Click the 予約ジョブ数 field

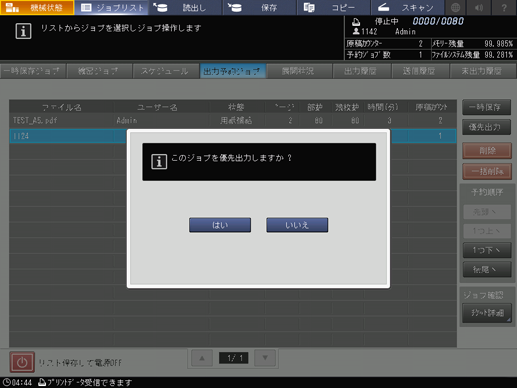click(x=387, y=55)
